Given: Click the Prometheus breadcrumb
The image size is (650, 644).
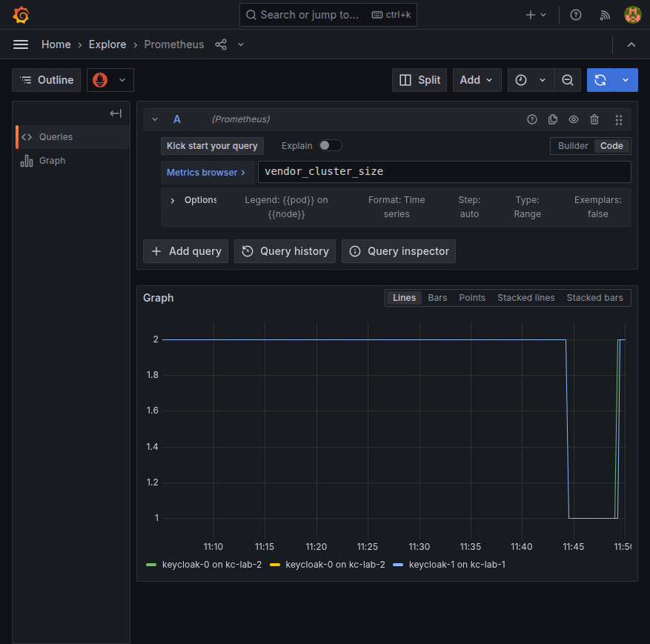Looking at the screenshot, I should [173, 44].
